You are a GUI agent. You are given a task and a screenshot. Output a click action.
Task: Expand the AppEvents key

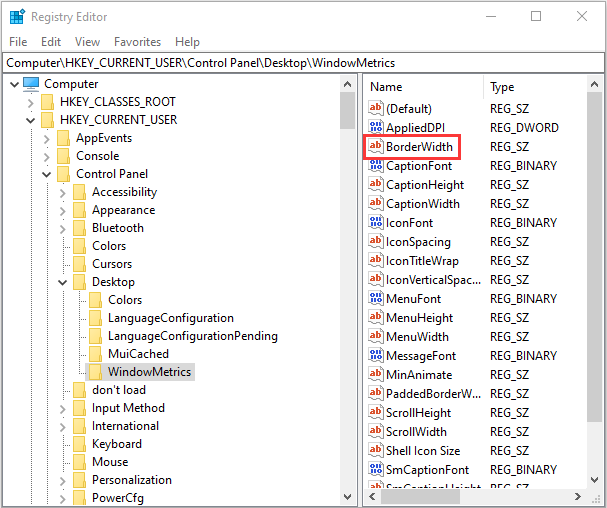(x=46, y=139)
